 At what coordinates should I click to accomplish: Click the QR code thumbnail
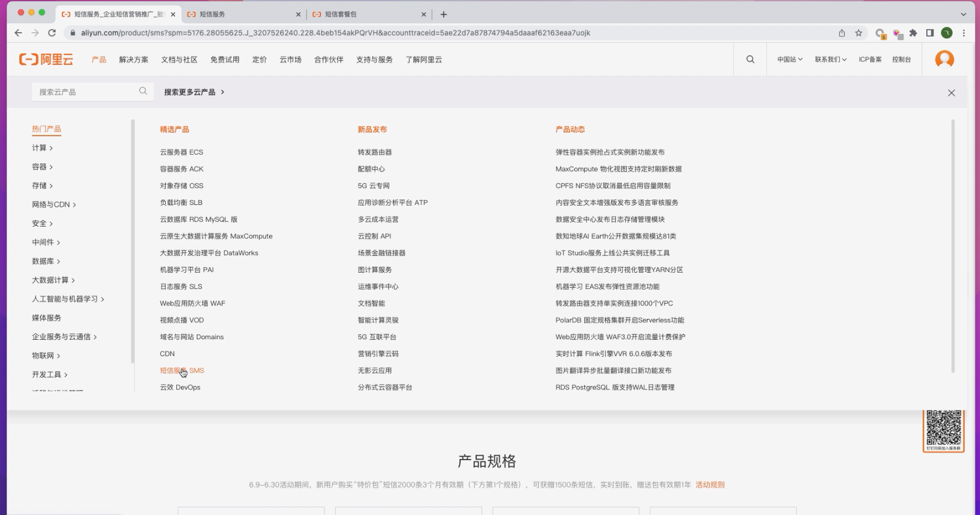pos(943,430)
